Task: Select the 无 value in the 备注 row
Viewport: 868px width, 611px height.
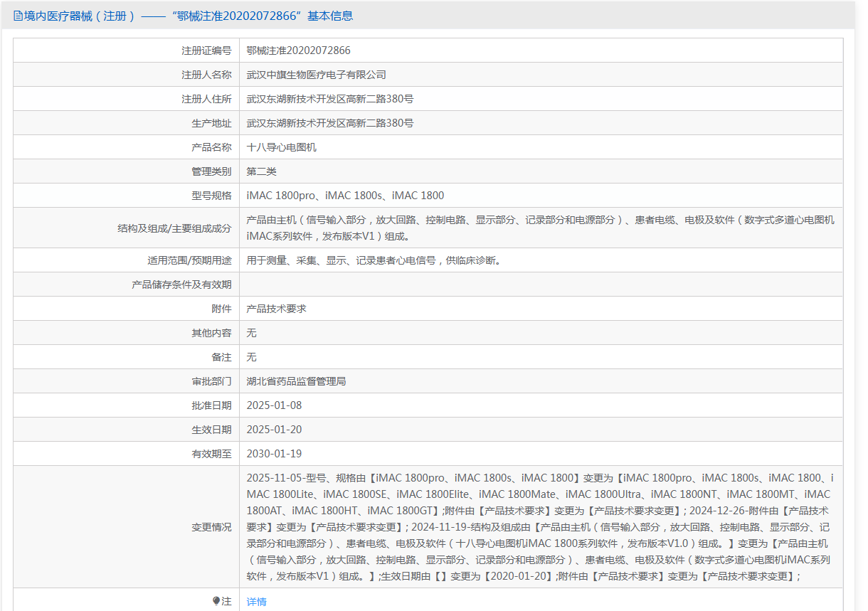Action: tap(251, 357)
